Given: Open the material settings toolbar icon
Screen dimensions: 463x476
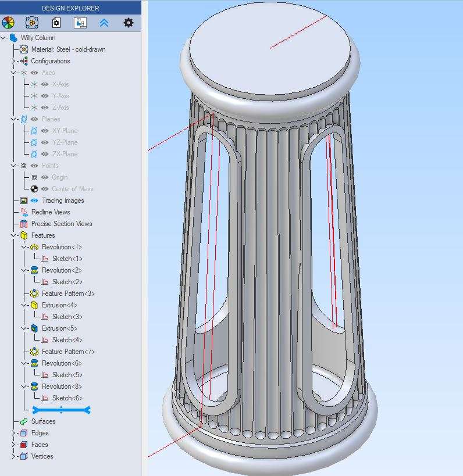Looking at the screenshot, I should click(x=32, y=23).
